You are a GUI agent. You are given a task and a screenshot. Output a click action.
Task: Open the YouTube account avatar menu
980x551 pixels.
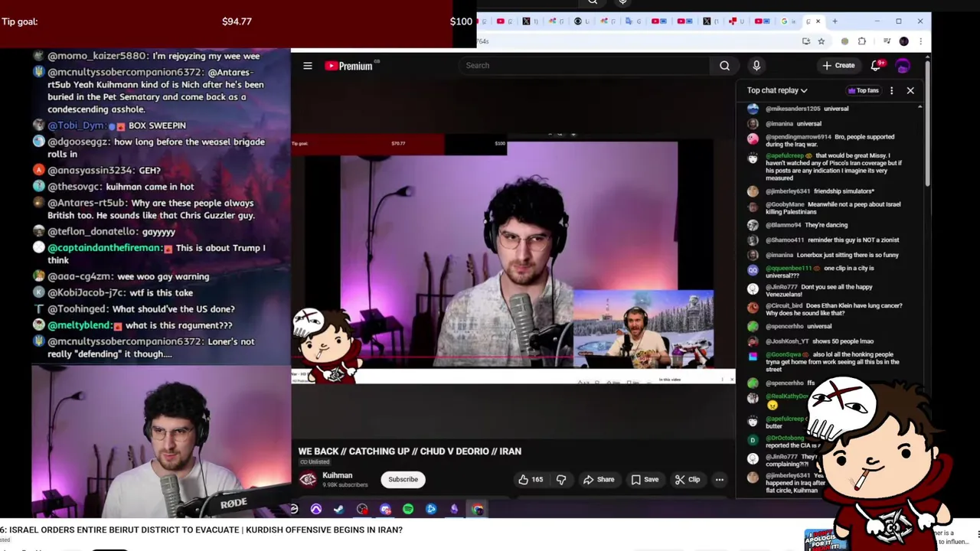click(x=903, y=66)
